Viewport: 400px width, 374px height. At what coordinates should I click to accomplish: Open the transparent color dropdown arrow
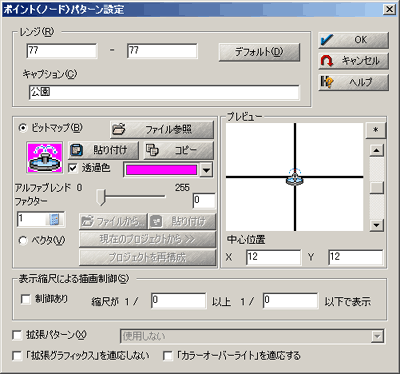[x=206, y=170]
